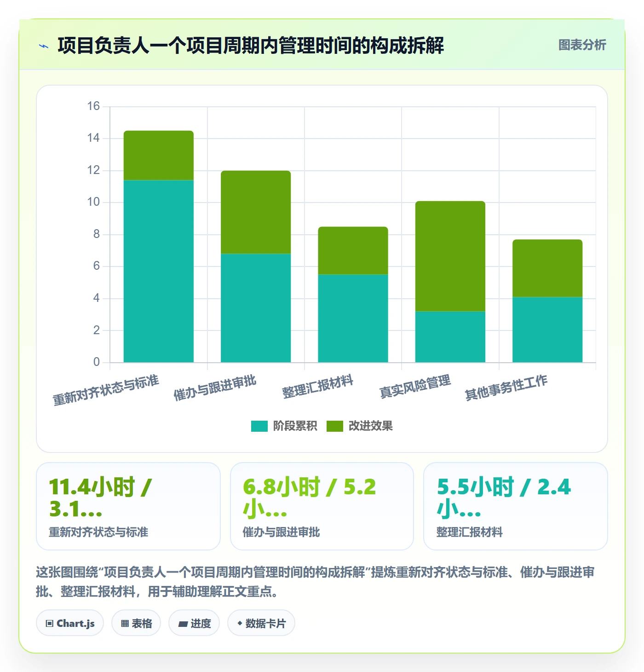The height and width of the screenshot is (672, 644).
Task: Select the 数据卡片 tag chip
Action: [261, 623]
